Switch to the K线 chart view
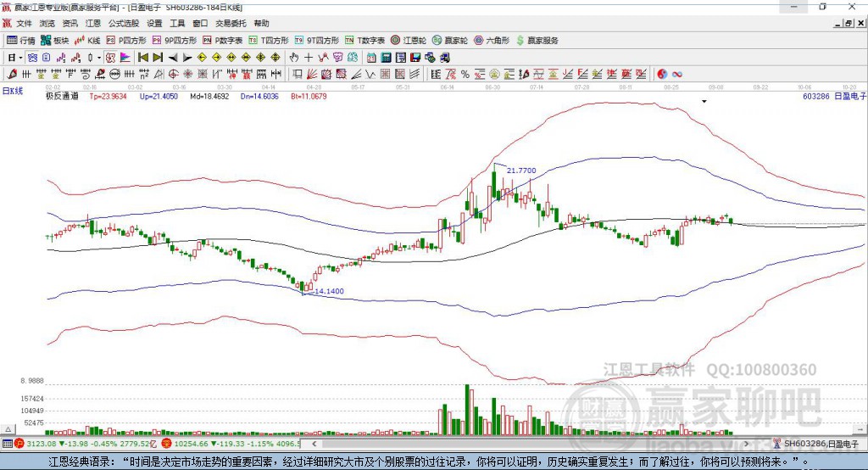This screenshot has height=470, width=868. [87, 41]
